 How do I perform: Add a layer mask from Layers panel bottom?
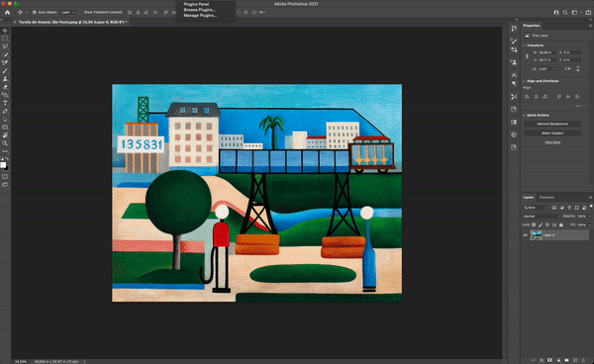pyautogui.click(x=549, y=360)
